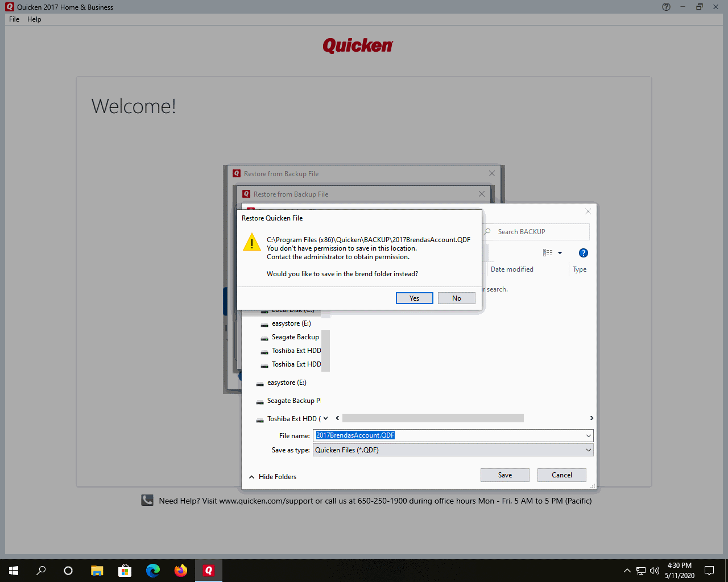Click Cancel in the save dialog
This screenshot has width=728, height=582.
click(x=561, y=475)
